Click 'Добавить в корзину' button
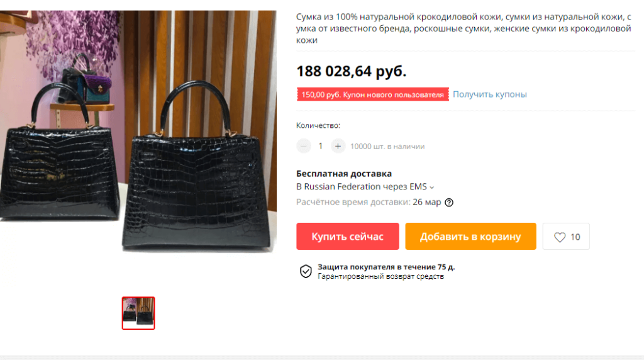Screen dimensions: 644x360 click(x=470, y=236)
